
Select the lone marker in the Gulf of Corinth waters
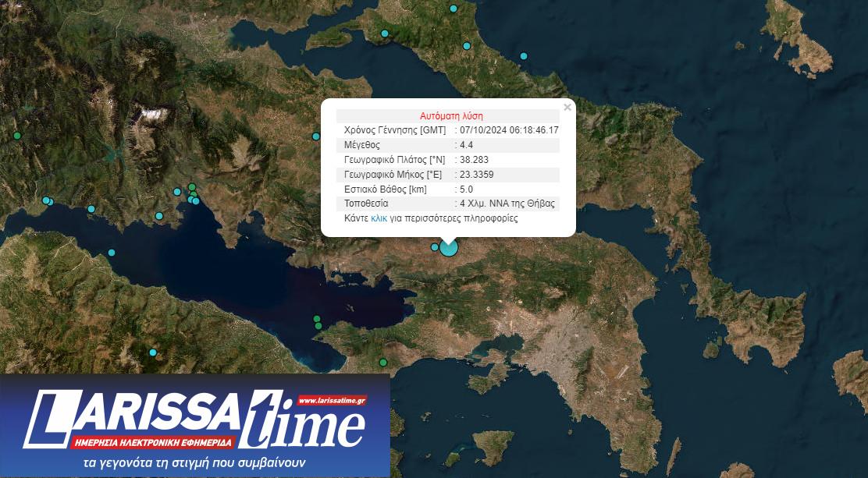pyautogui.click(x=112, y=253)
